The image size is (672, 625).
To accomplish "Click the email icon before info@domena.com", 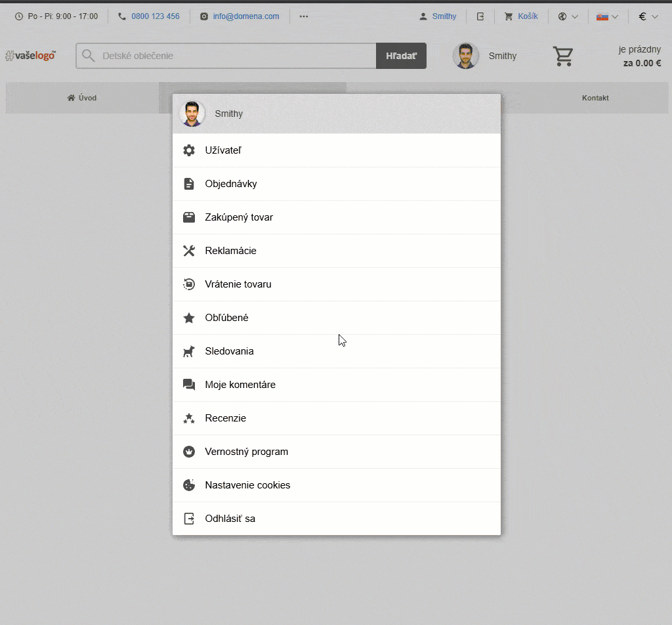I will point(205,16).
